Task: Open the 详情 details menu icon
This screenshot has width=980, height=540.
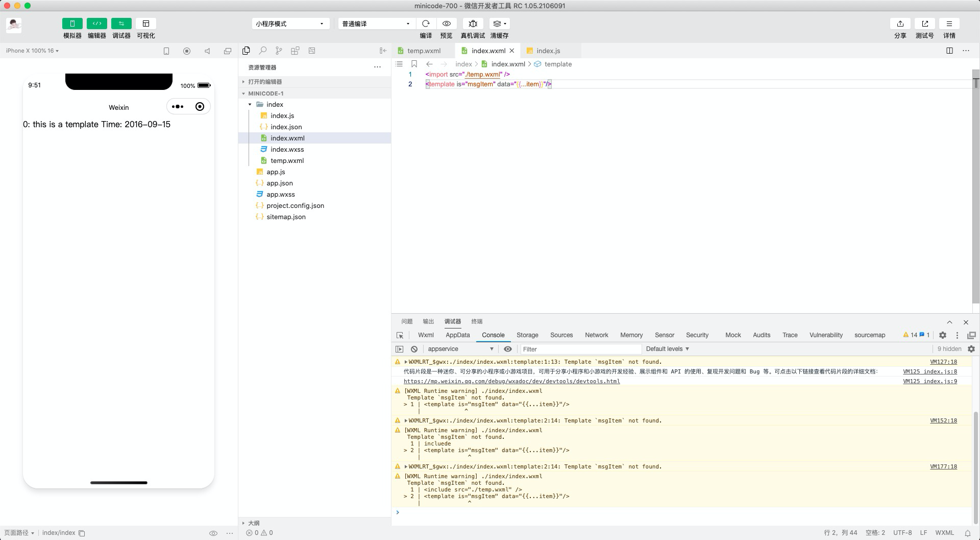Action: pos(949,24)
